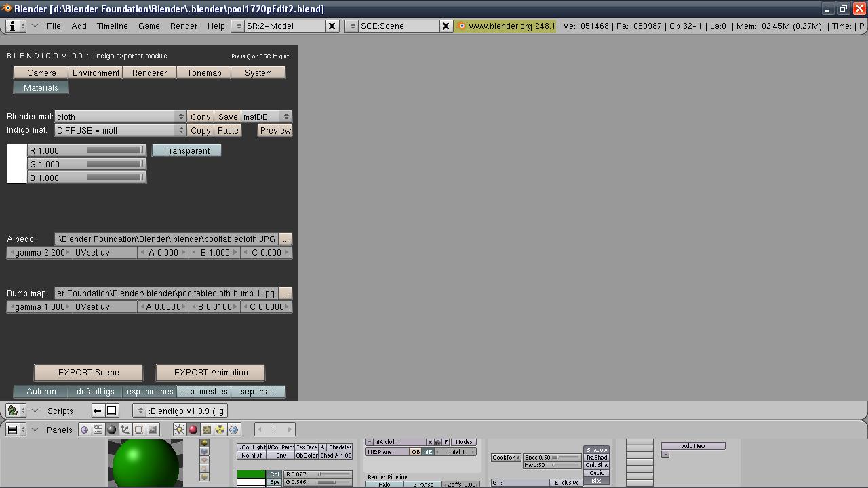Click back arrow in Scripts header
The height and width of the screenshot is (488, 868).
tap(98, 411)
